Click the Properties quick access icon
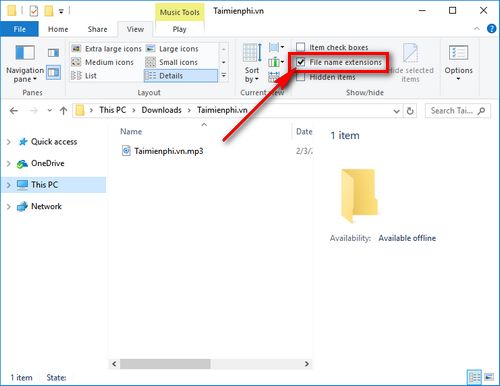This screenshot has height=386, width=500. 34,11
